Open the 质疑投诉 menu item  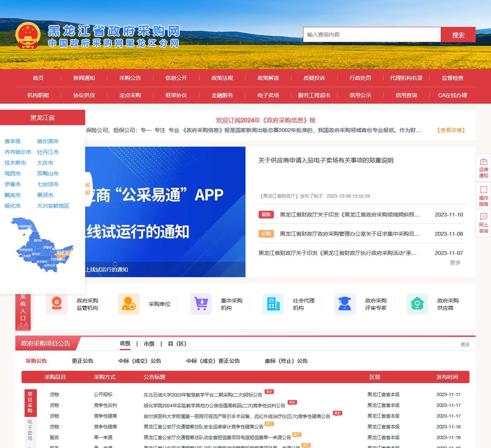point(315,78)
